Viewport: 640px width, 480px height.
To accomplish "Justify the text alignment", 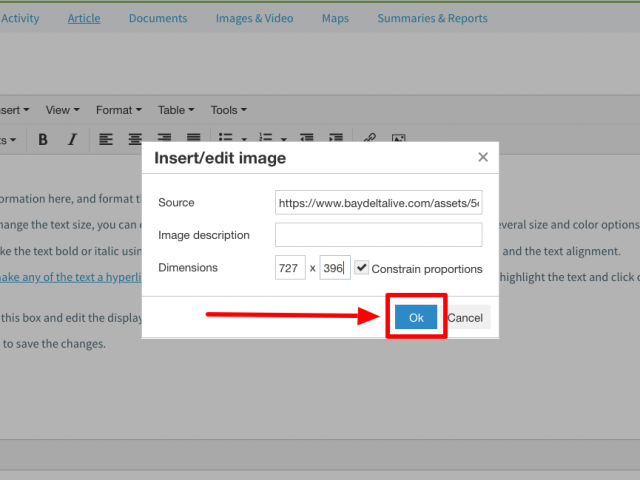I will 193,139.
